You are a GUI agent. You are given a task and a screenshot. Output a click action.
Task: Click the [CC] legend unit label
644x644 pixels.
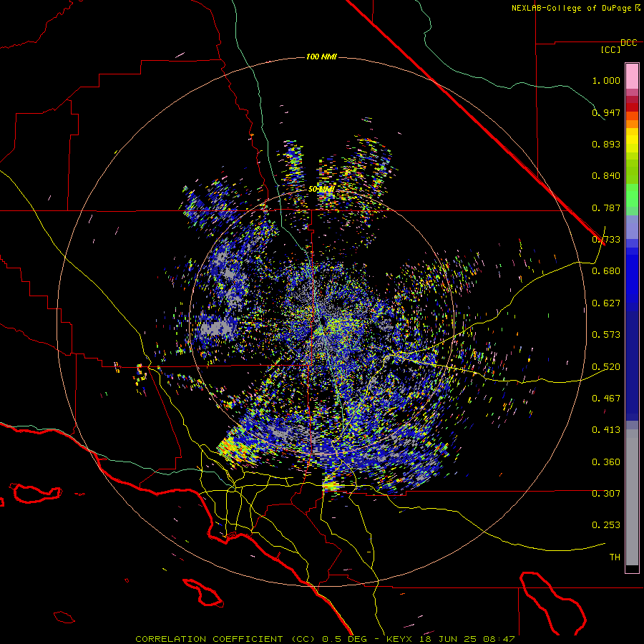point(610,49)
